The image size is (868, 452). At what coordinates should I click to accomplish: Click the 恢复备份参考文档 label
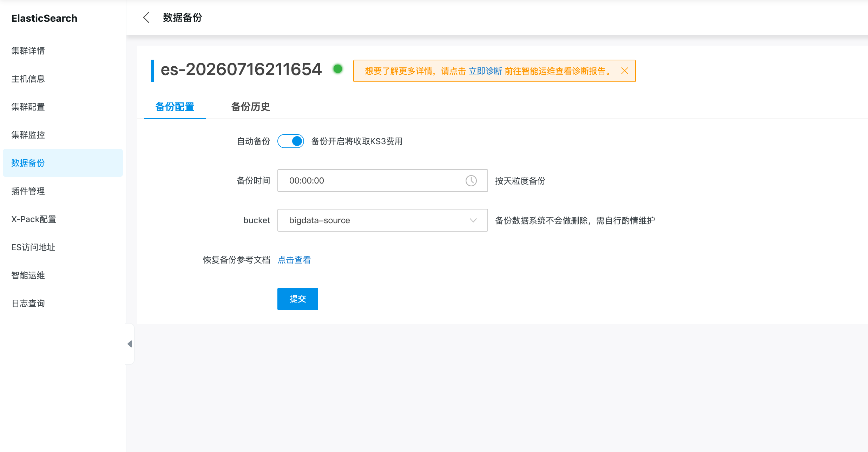coord(237,260)
